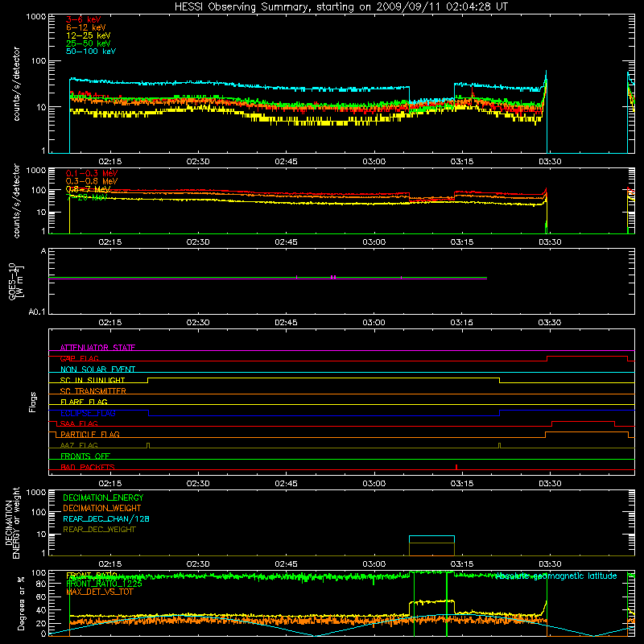Select the 50-100 keV legend label
This screenshot has height=644, width=644.
click(91, 52)
